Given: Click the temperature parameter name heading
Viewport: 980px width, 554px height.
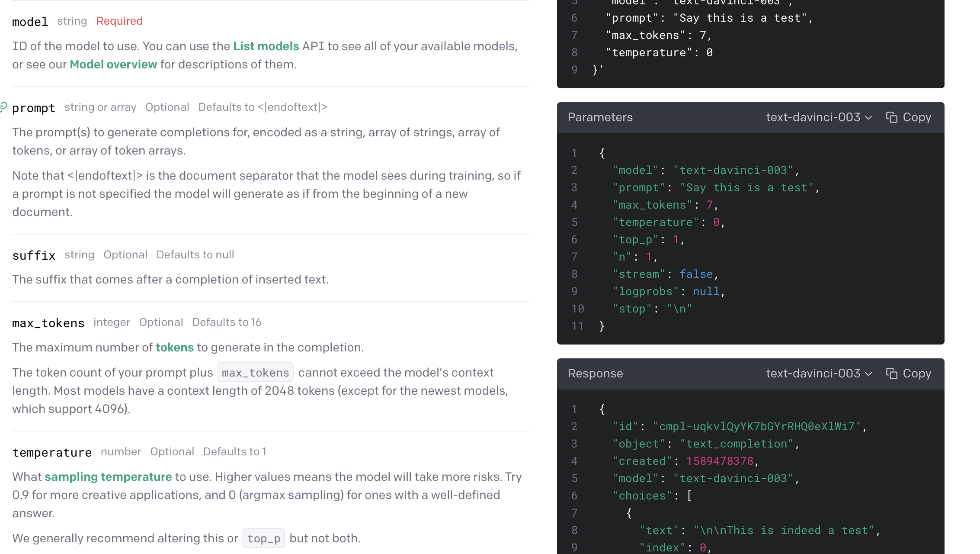Looking at the screenshot, I should (x=52, y=452).
